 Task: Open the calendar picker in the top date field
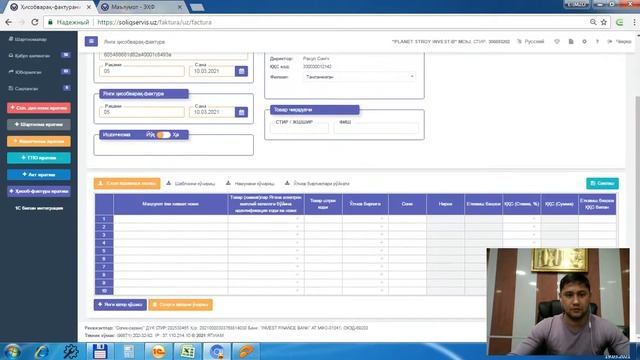(241, 71)
